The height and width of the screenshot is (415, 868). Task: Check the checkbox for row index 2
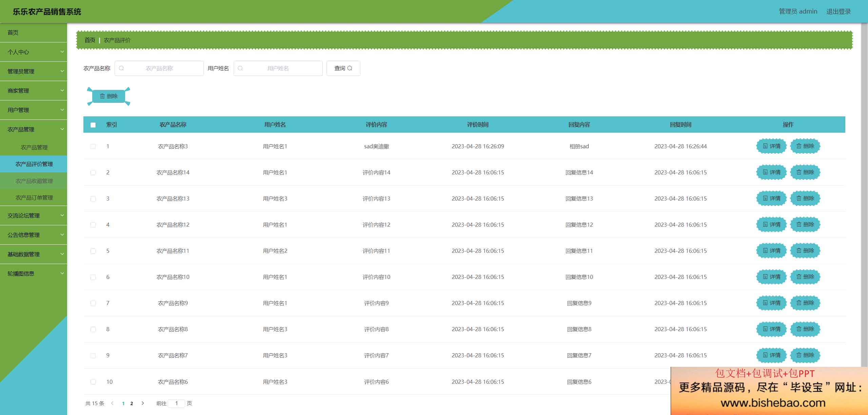[x=93, y=172]
